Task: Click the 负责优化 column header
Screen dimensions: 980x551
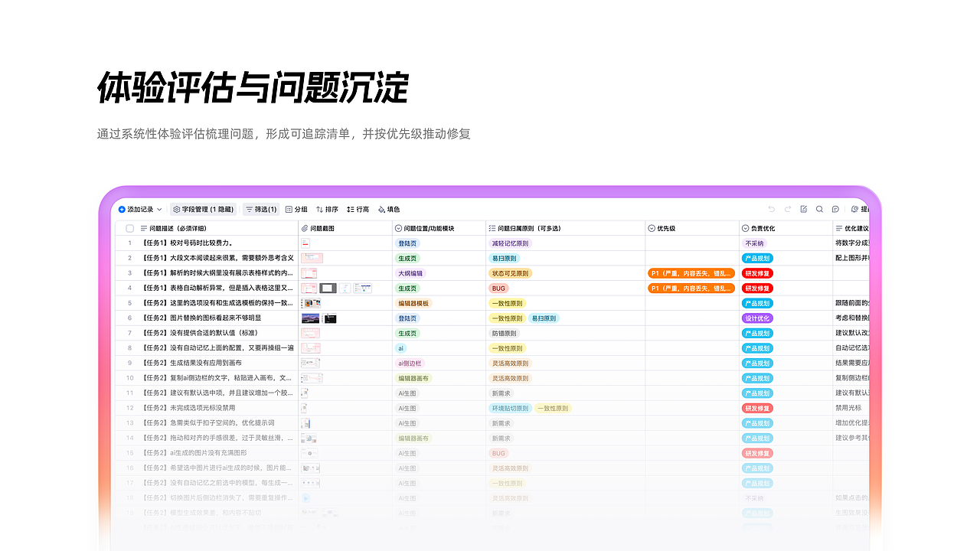Action: [x=786, y=228]
